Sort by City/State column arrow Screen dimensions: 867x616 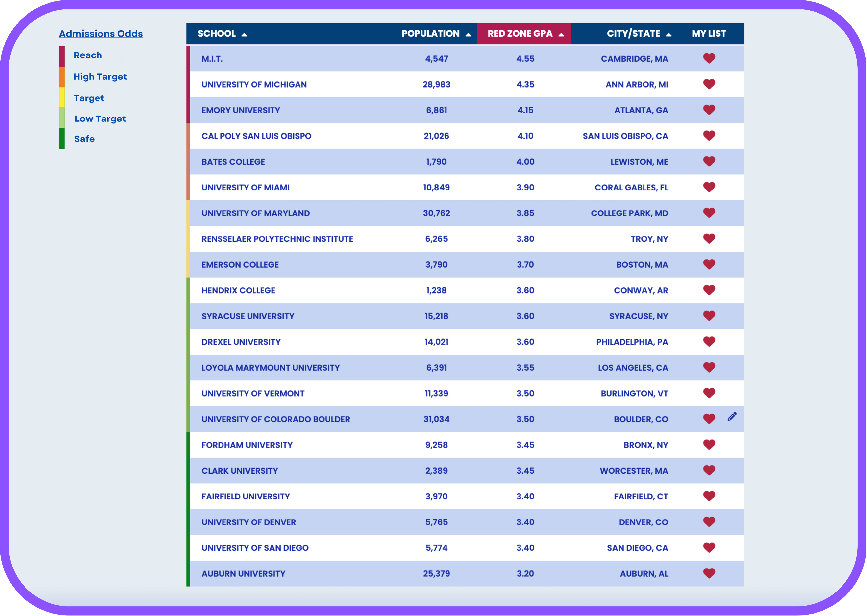[x=669, y=35]
